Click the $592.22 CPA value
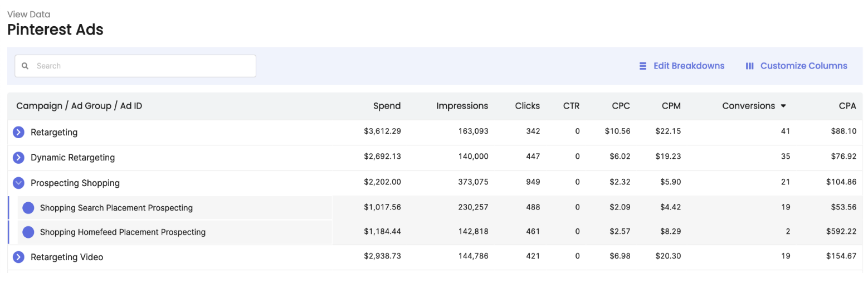Screen dimensions: 868x283 841,231
